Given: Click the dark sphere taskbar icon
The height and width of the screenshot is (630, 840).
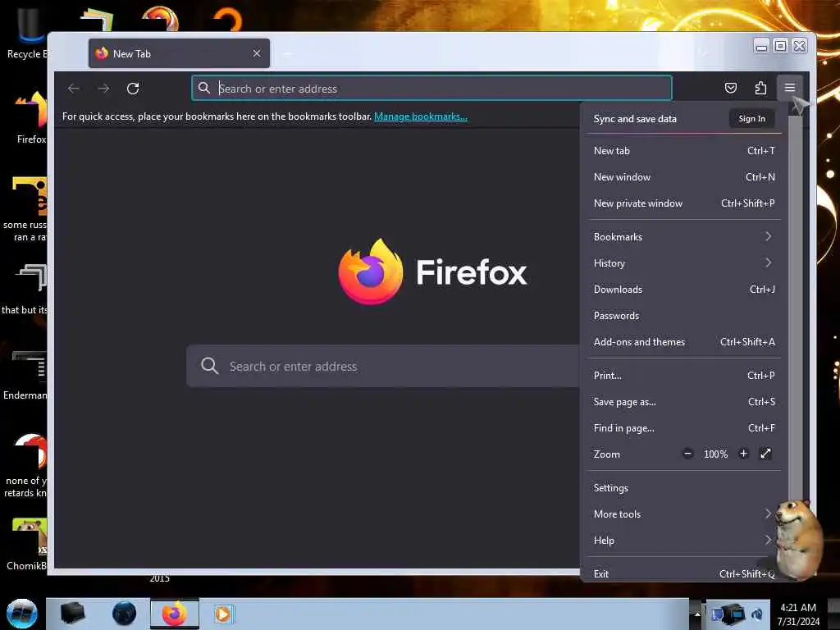Looking at the screenshot, I should tap(125, 614).
